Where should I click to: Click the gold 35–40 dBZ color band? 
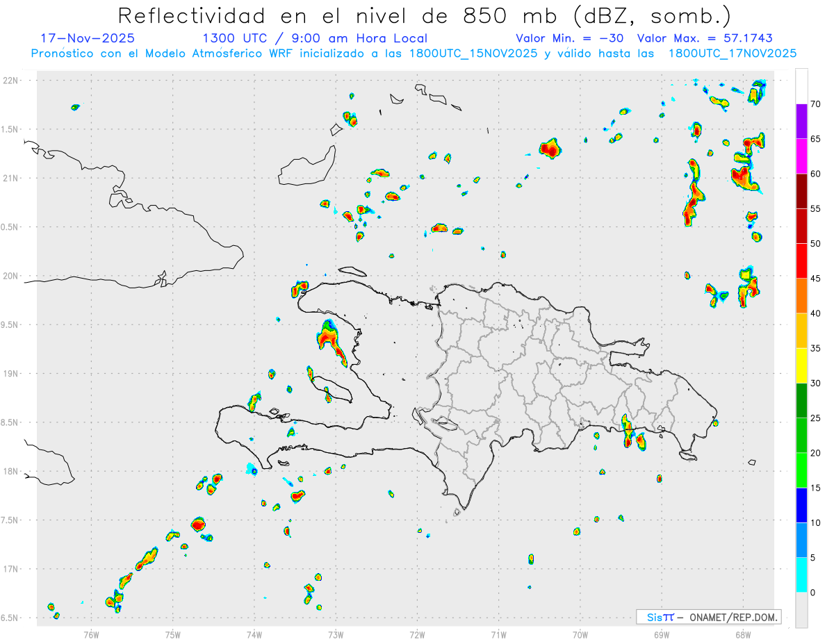pos(801,331)
